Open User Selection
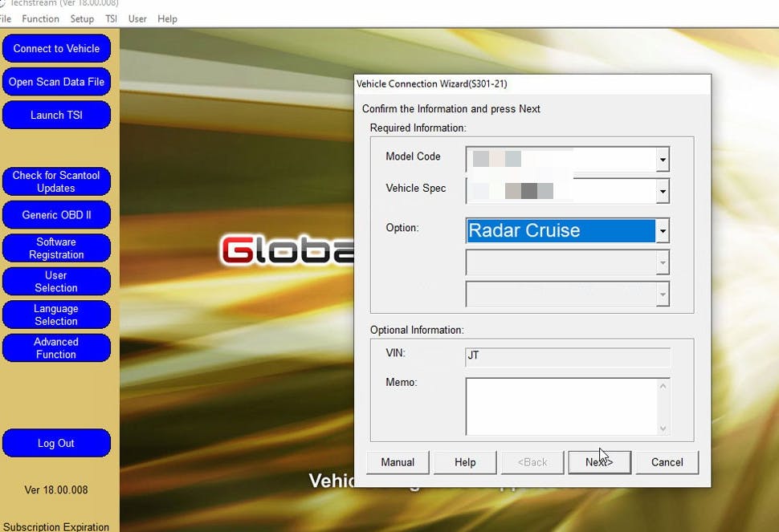Screen dimensions: 779x532 tap(56, 282)
